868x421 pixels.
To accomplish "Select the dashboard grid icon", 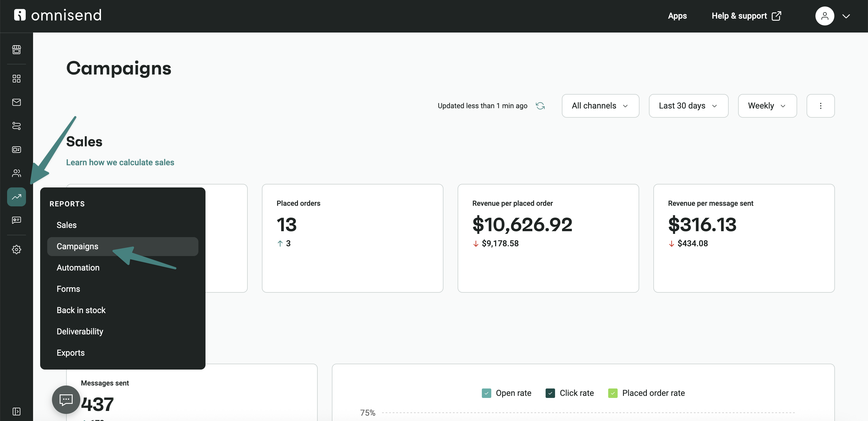I will 16,79.
